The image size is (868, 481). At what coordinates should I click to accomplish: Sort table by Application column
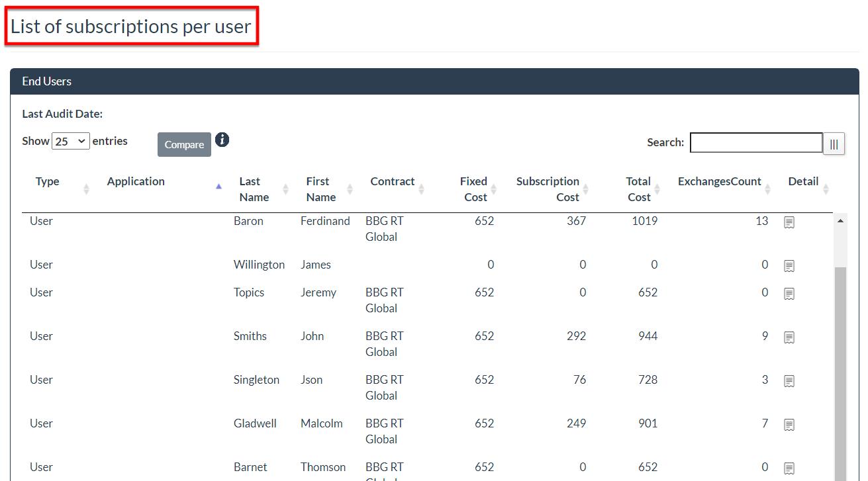pos(136,182)
